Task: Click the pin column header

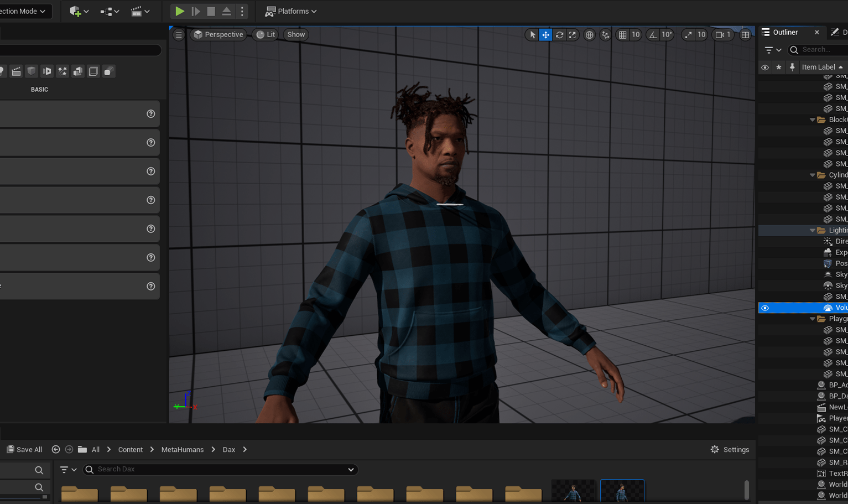Action: point(792,67)
